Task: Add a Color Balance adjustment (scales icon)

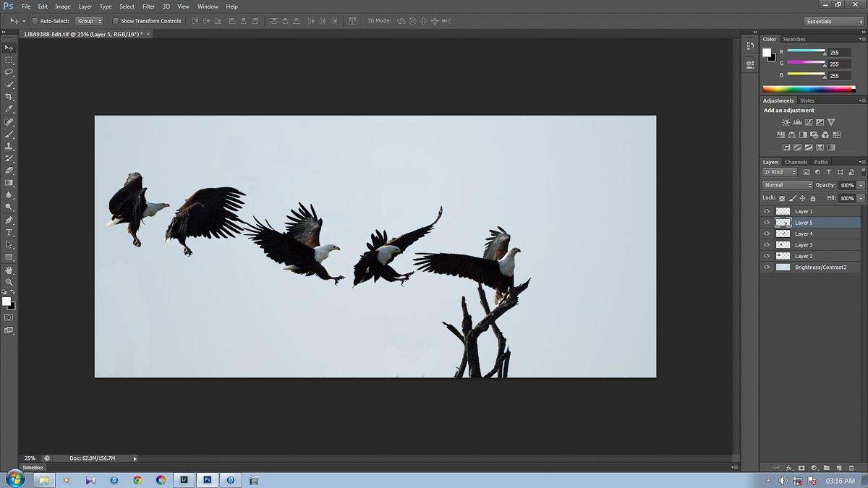Action: coord(792,134)
